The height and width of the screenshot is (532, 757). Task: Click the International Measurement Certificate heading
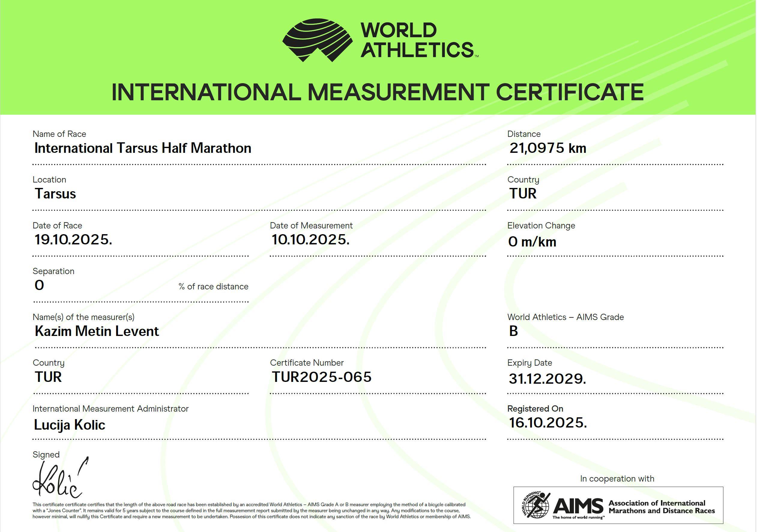378,92
